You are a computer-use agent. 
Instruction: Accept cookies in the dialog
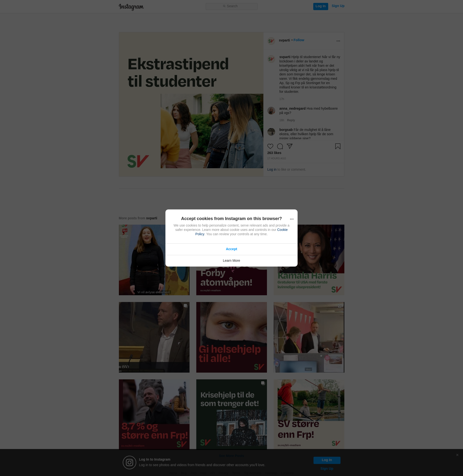pyautogui.click(x=231, y=249)
